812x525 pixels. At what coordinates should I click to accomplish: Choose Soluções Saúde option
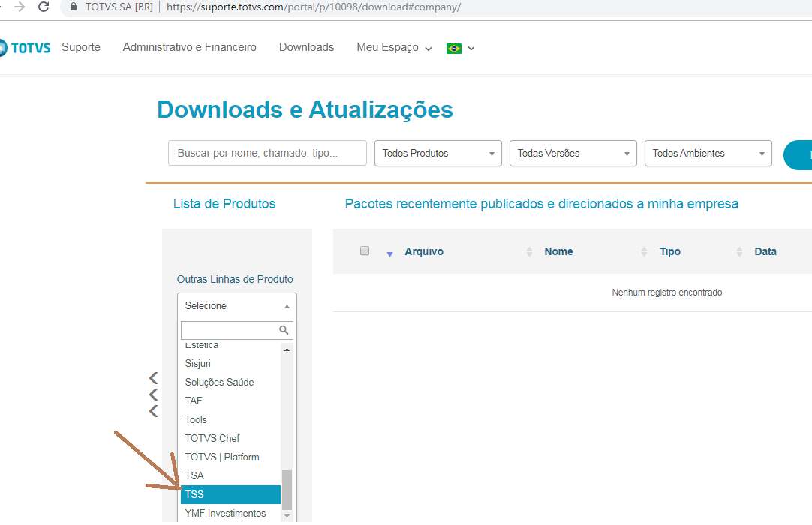coord(230,382)
